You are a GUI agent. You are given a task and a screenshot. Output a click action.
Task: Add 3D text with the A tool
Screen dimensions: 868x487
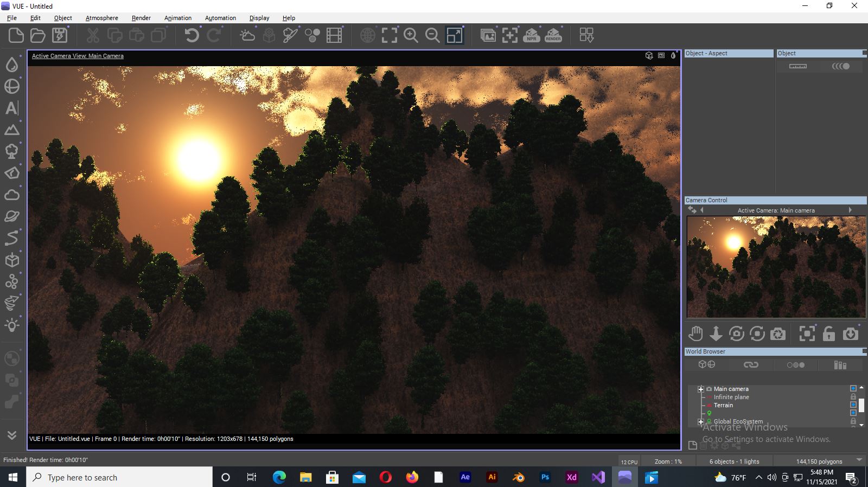pyautogui.click(x=12, y=108)
